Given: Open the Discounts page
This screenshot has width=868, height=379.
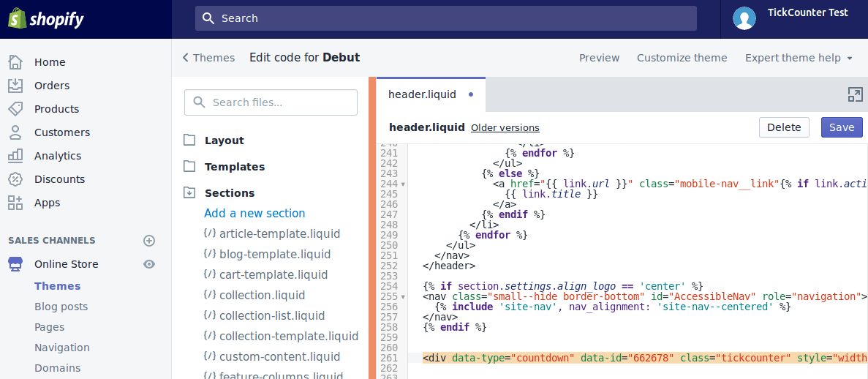Looking at the screenshot, I should click(59, 179).
